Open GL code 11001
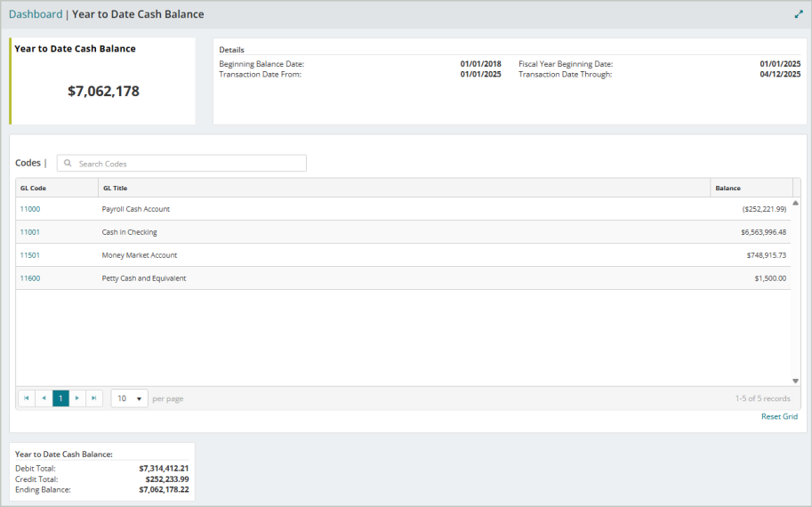 tap(30, 232)
